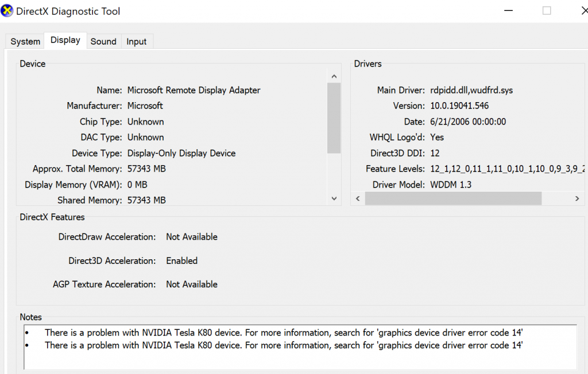Click the 'Device' group heading
Viewport: 588px width, 374px height.
pos(33,64)
